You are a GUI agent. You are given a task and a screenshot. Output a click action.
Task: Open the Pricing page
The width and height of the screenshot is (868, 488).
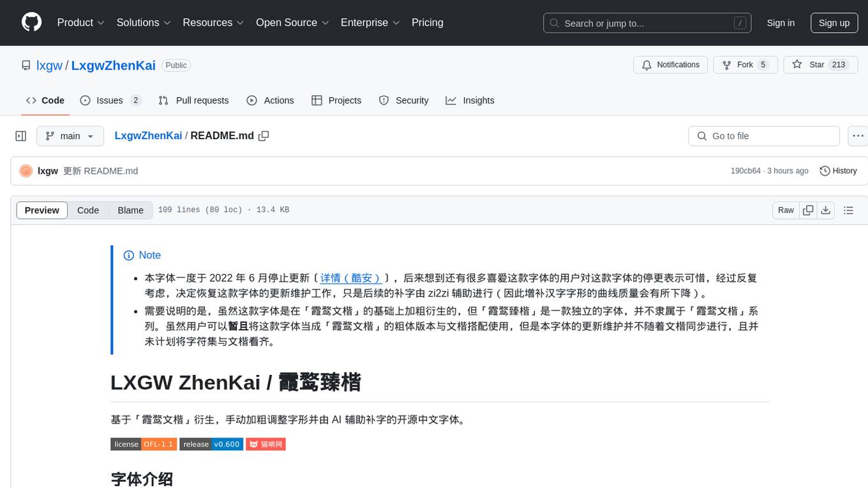pyautogui.click(x=428, y=22)
